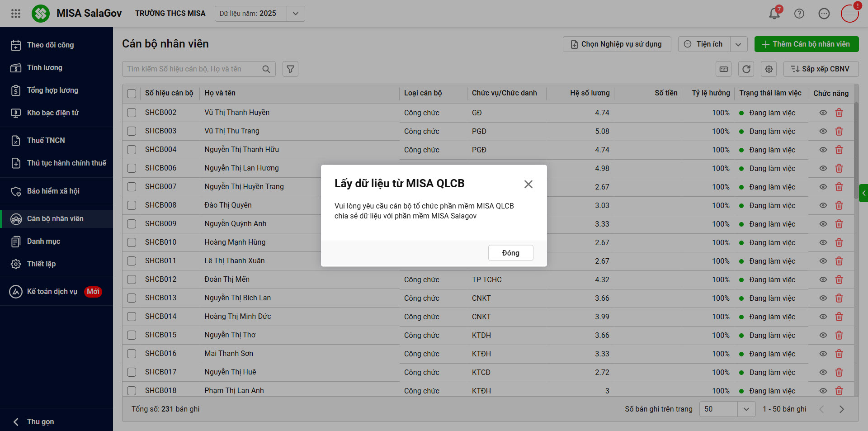Open Tổng hợp lương menu
Image resolution: width=868 pixels, height=431 pixels.
pos(57,90)
